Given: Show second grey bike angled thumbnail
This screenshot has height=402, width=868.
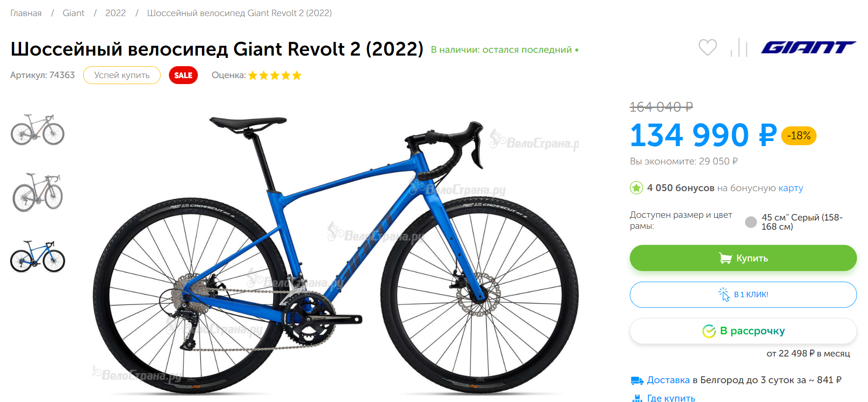Looking at the screenshot, I should [38, 193].
